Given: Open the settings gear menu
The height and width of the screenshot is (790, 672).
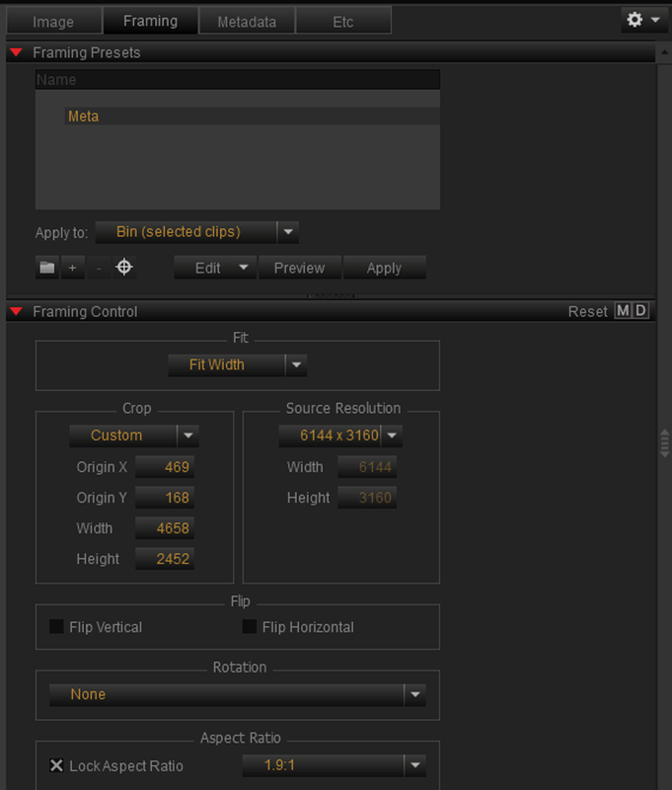Looking at the screenshot, I should click(642, 20).
